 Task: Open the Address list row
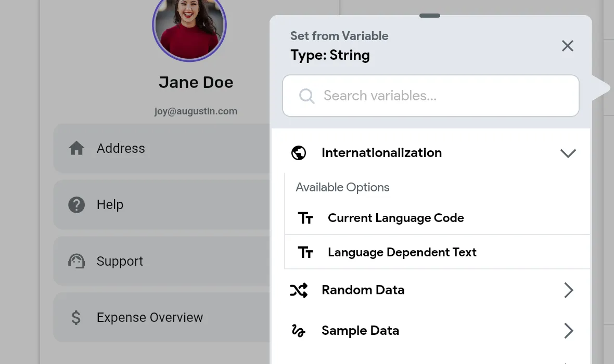(x=161, y=148)
